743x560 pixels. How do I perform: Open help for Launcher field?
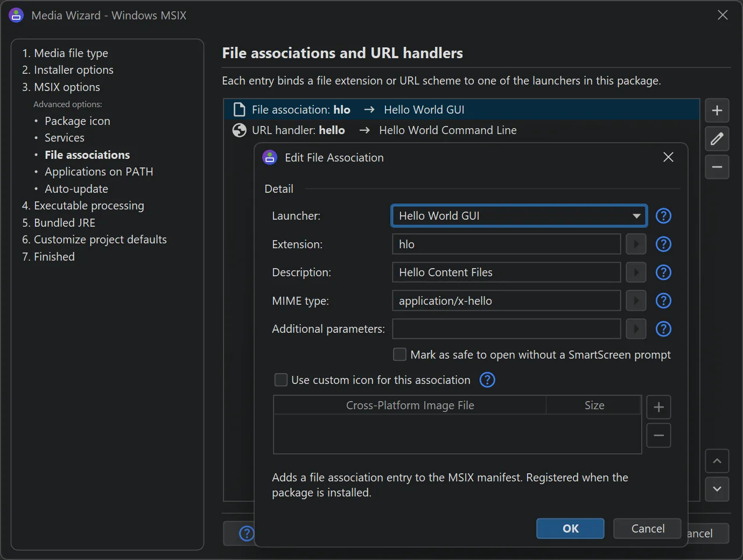click(663, 216)
